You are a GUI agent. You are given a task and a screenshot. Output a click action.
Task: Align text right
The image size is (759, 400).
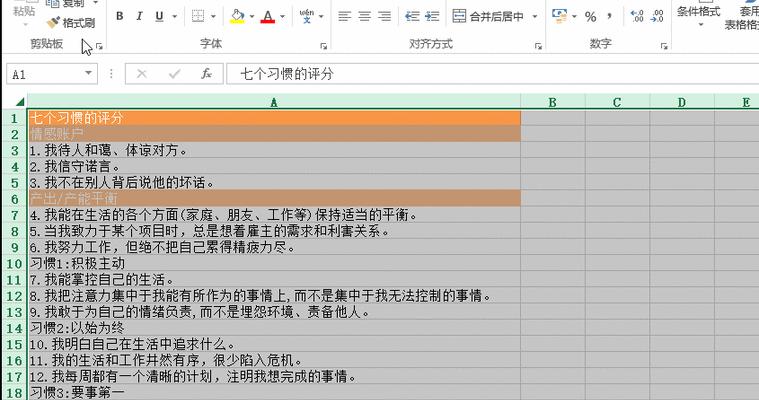click(x=384, y=16)
